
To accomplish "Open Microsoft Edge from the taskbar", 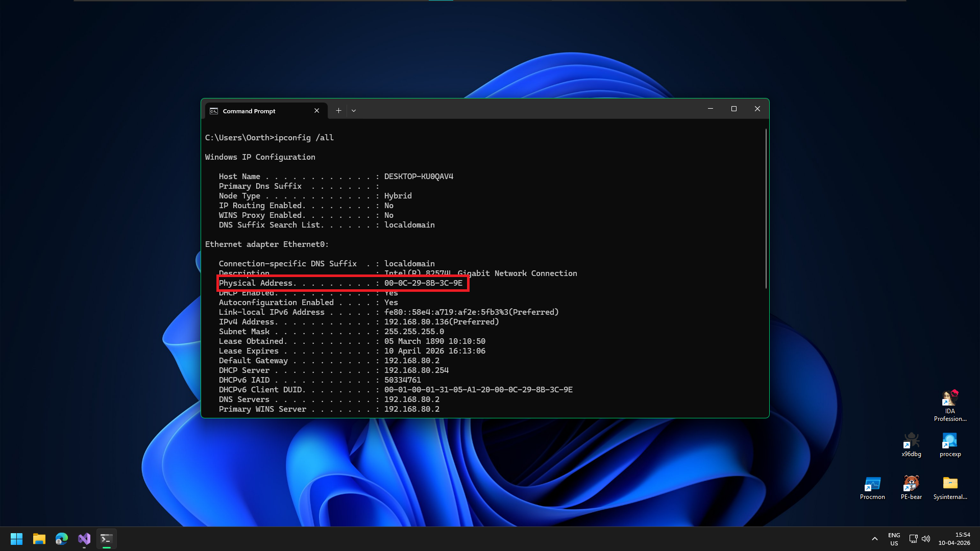I will pos(62,539).
